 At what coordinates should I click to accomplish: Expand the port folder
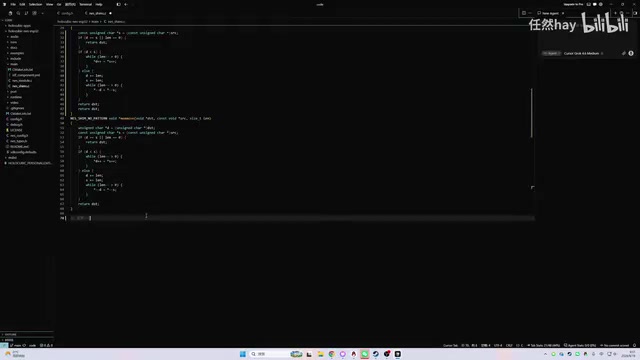14,91
